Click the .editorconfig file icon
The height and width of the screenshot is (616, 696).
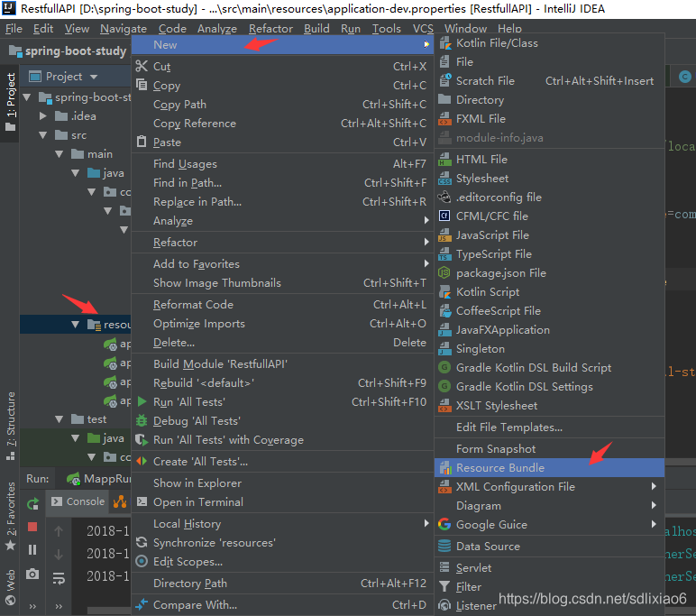(x=444, y=198)
